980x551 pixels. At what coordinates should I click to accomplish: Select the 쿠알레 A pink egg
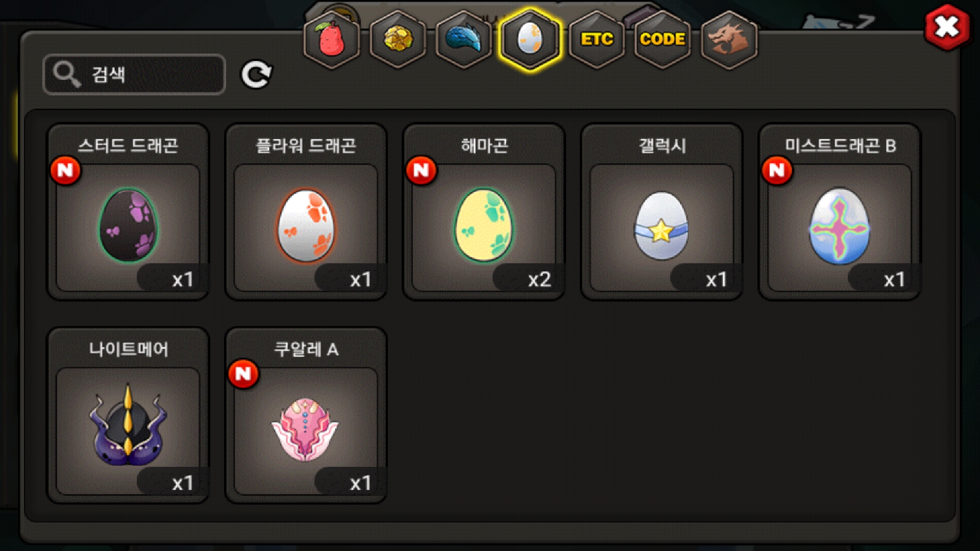coord(306,415)
